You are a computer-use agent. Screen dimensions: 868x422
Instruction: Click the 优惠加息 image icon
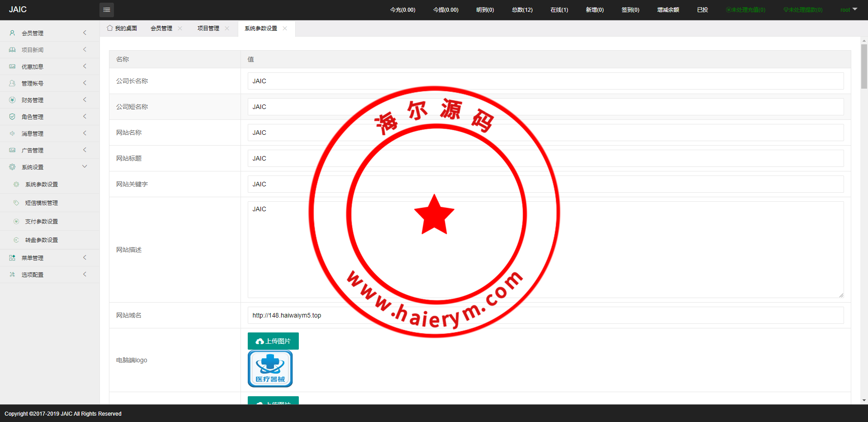point(12,66)
